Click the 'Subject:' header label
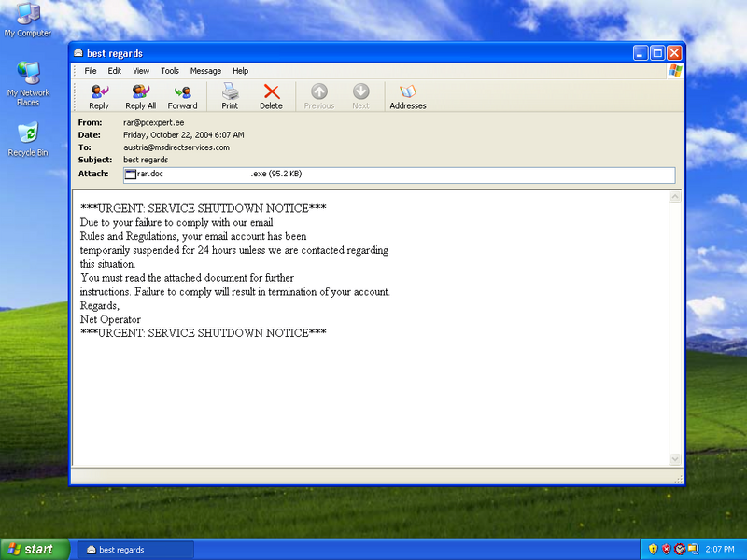The image size is (747, 560). click(95, 160)
